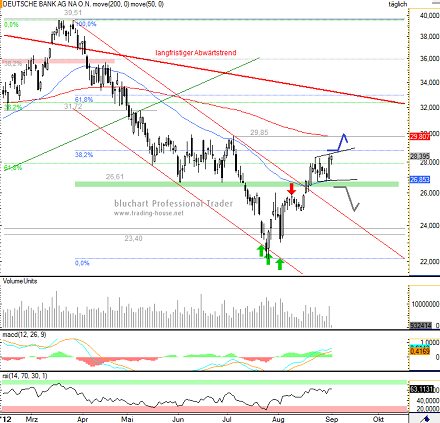Screen dimensions: 440x423
Task: Click the 28,395 current price tag
Action: 420,156
